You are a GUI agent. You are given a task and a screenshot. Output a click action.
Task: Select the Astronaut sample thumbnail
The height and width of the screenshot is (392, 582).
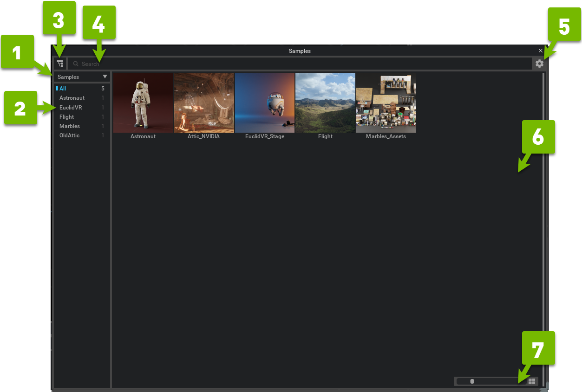click(143, 103)
